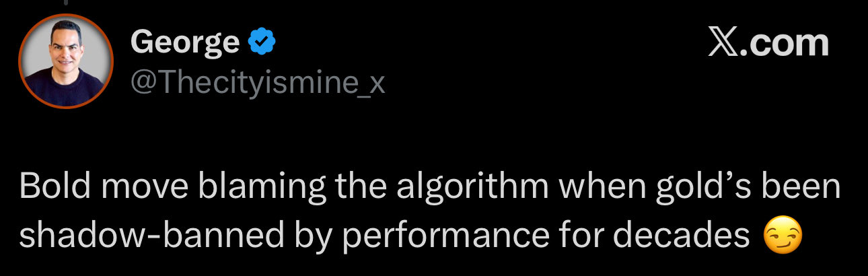
Task: Click the blue verified badge
Action: tap(262, 43)
